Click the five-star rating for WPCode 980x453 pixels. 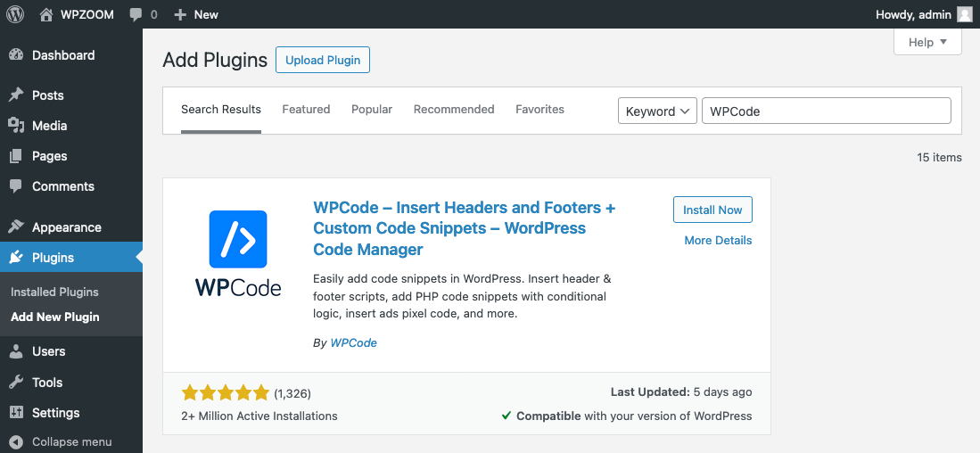(225, 393)
